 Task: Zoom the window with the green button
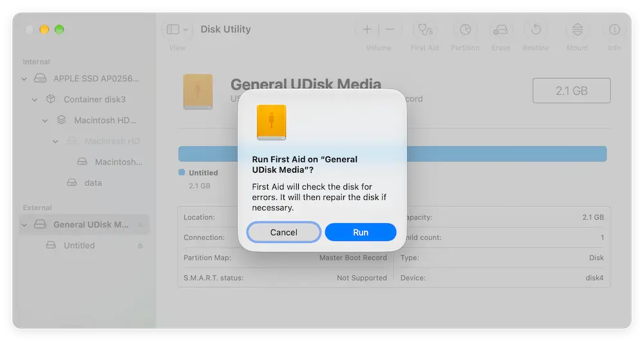[x=59, y=29]
